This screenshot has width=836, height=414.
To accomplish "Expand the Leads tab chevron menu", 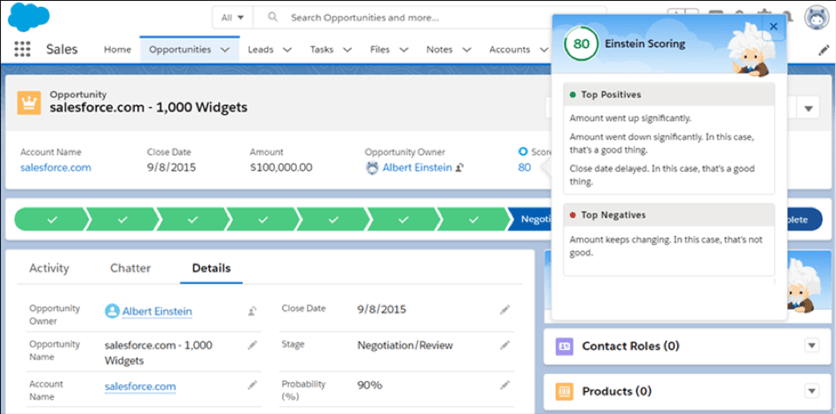I will (287, 49).
